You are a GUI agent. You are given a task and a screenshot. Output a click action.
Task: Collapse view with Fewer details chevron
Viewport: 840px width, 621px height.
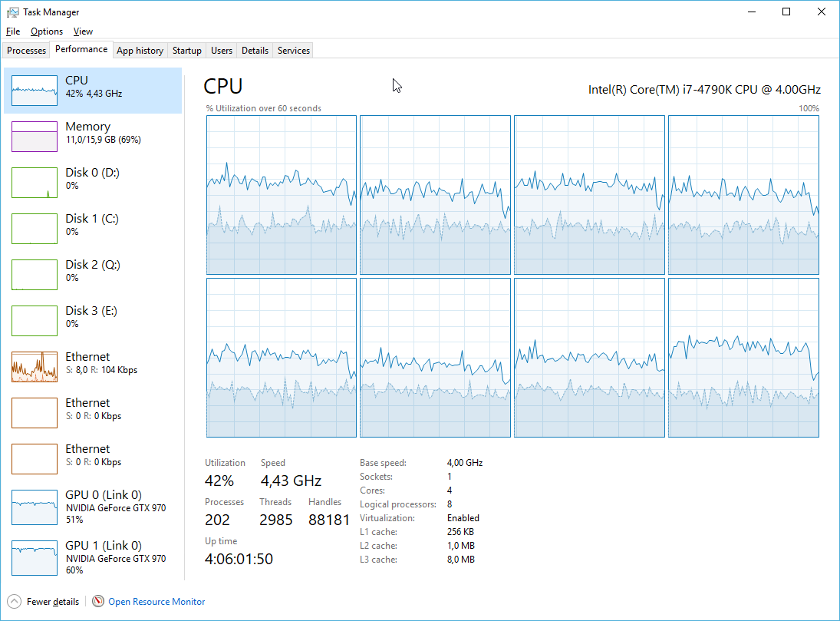[x=15, y=602]
